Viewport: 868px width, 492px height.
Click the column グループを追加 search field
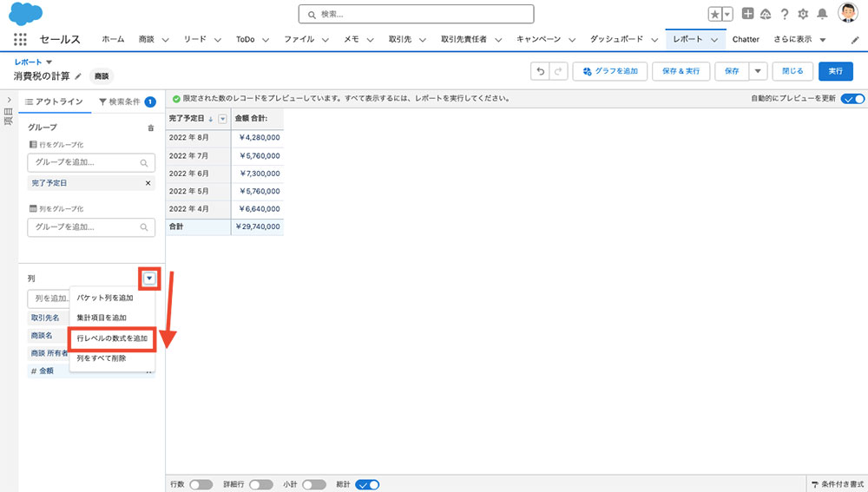pos(91,226)
